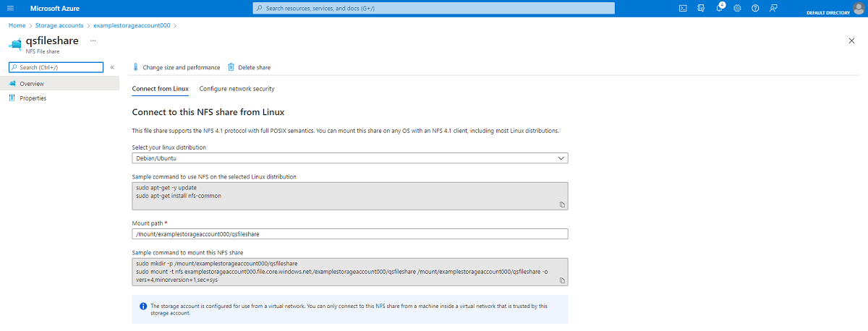Open the Azure portal hamburger menu
Screen dimensions: 868x331
point(10,8)
